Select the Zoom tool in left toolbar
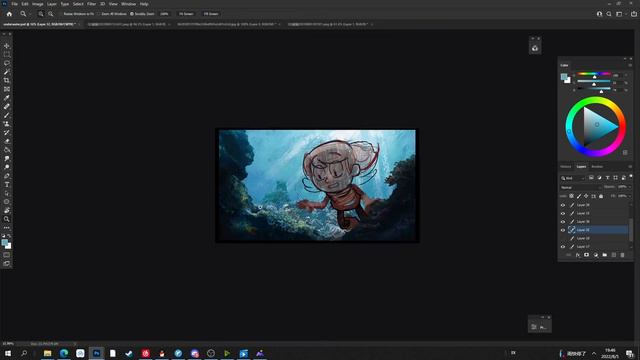 [7, 219]
